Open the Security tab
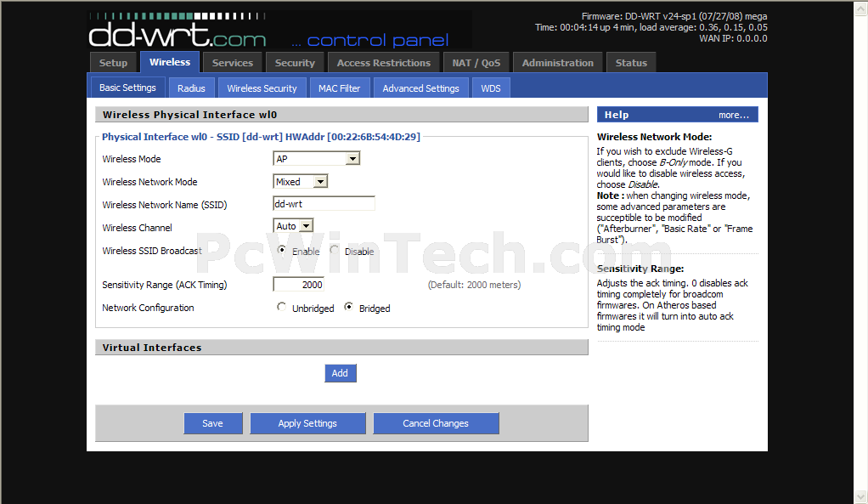This screenshot has width=868, height=504. tap(295, 63)
